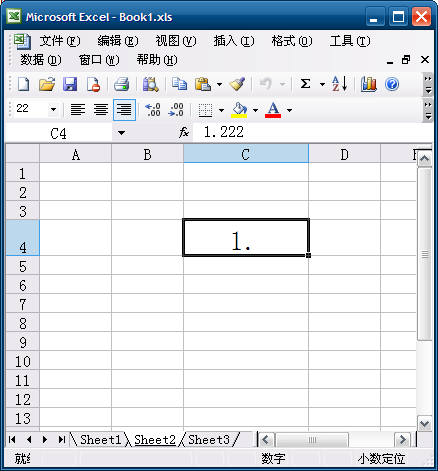Increase decimal places button
This screenshot has width=438, height=471.
coord(153,110)
